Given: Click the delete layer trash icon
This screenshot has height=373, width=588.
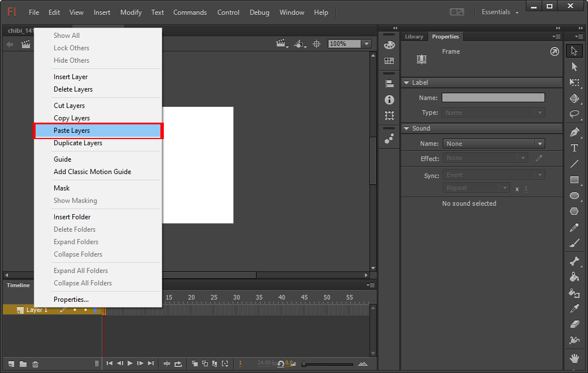Looking at the screenshot, I should tap(35, 363).
